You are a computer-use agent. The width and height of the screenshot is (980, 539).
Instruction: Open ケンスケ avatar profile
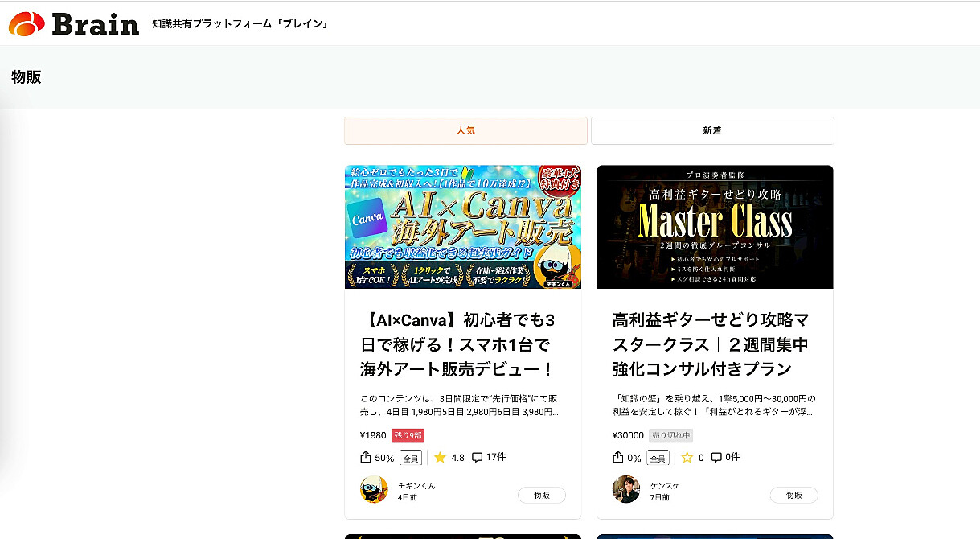626,489
